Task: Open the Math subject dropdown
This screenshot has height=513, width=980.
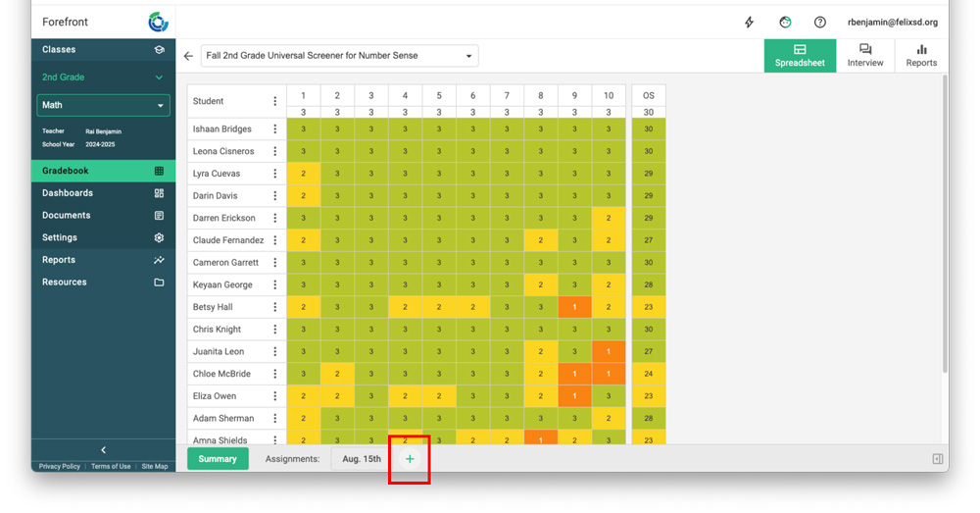Action: (x=103, y=105)
